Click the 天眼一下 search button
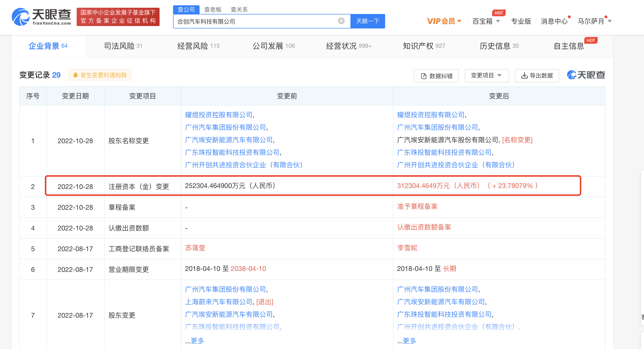 pos(368,21)
